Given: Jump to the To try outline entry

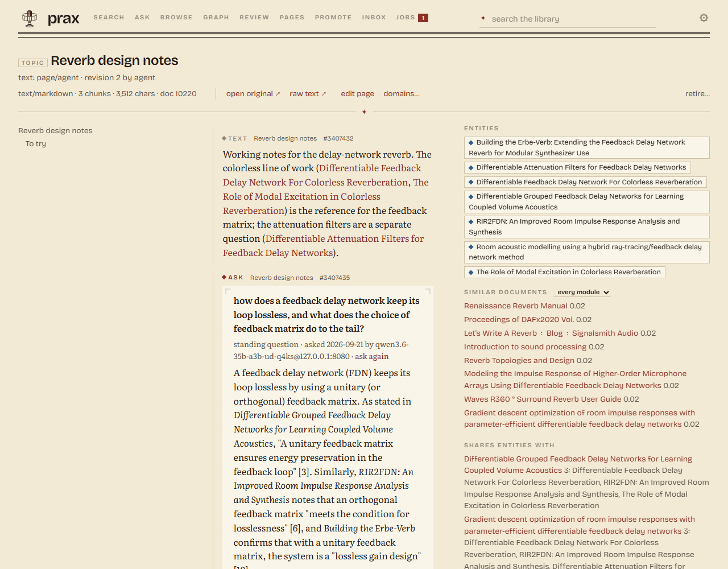Looking at the screenshot, I should pyautogui.click(x=36, y=144).
